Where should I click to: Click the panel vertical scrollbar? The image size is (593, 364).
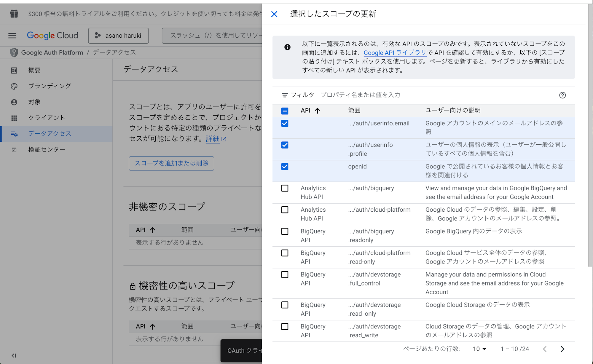pos(590,135)
